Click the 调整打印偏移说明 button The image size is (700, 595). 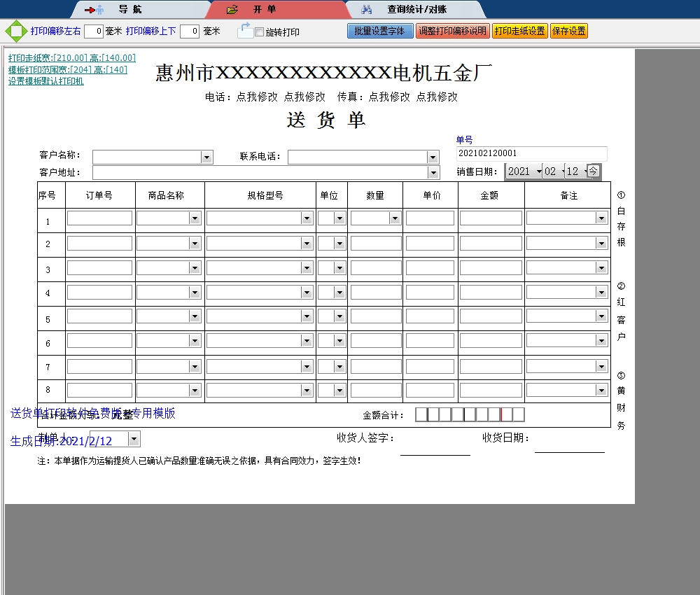pyautogui.click(x=452, y=31)
